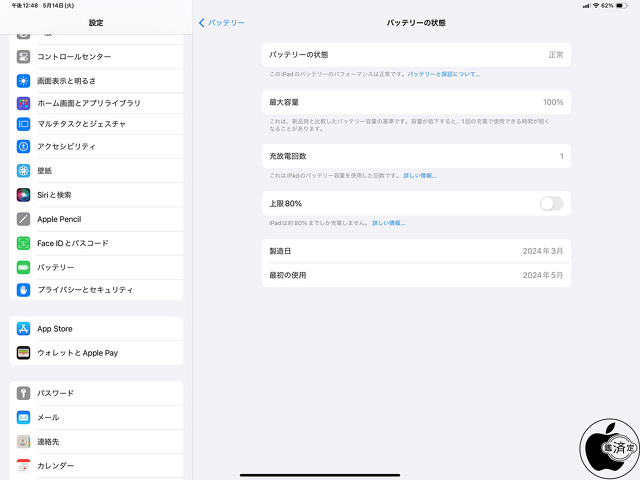Tap the Face ID icon
The image size is (640, 480).
pyautogui.click(x=23, y=243)
